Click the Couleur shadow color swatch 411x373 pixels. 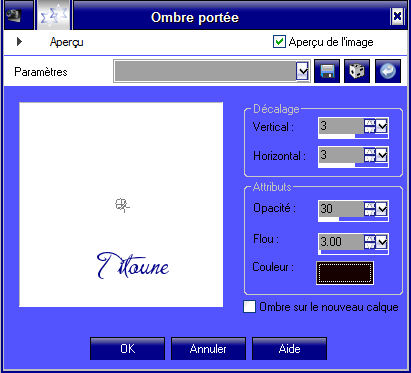click(x=345, y=273)
